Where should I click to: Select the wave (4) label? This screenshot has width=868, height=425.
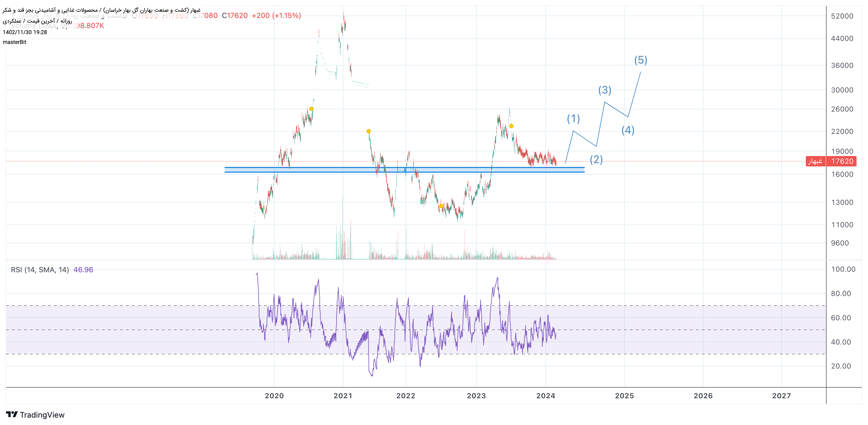click(628, 130)
